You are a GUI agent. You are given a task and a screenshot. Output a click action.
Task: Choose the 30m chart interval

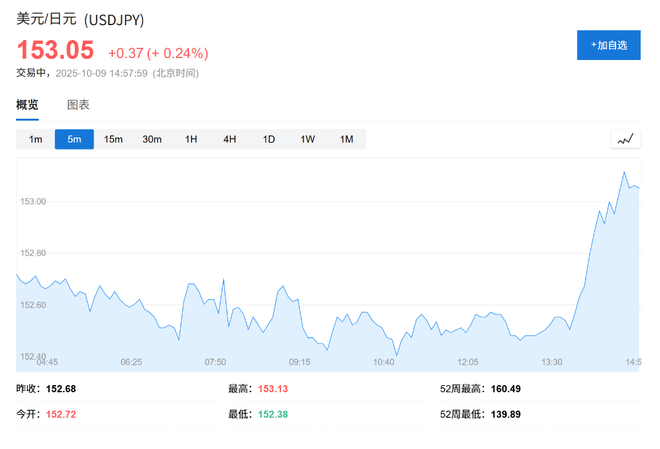[x=152, y=139]
